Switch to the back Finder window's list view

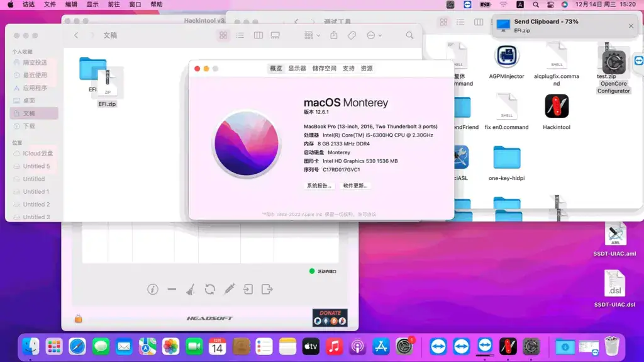pos(460,22)
